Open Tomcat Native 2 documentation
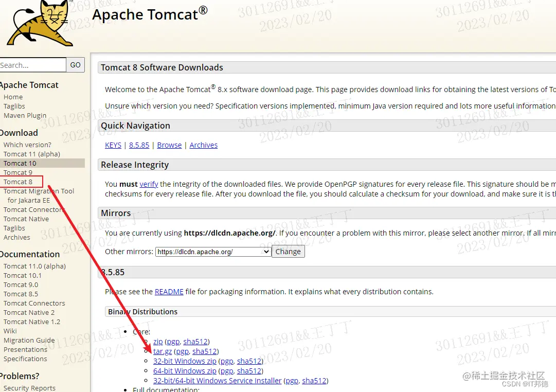This screenshot has height=392, width=556. (x=29, y=312)
